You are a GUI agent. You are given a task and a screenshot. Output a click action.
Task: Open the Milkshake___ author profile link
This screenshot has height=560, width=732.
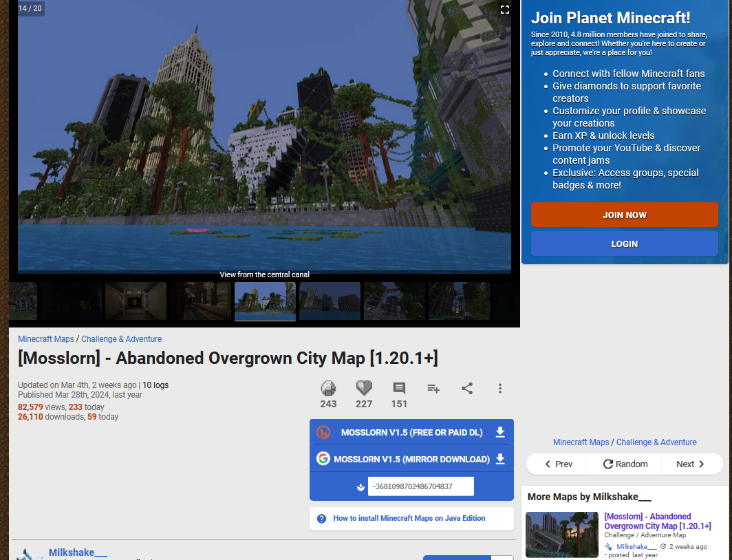78,552
